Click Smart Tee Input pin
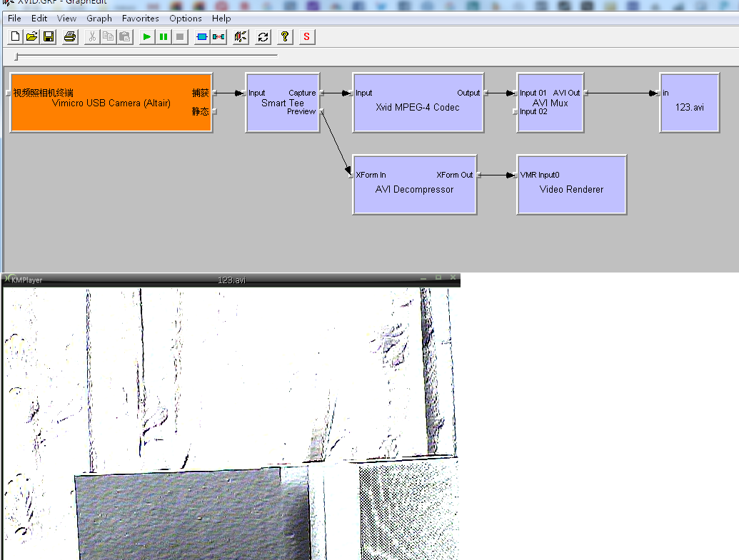Screen dimensions: 739x560 [244, 93]
